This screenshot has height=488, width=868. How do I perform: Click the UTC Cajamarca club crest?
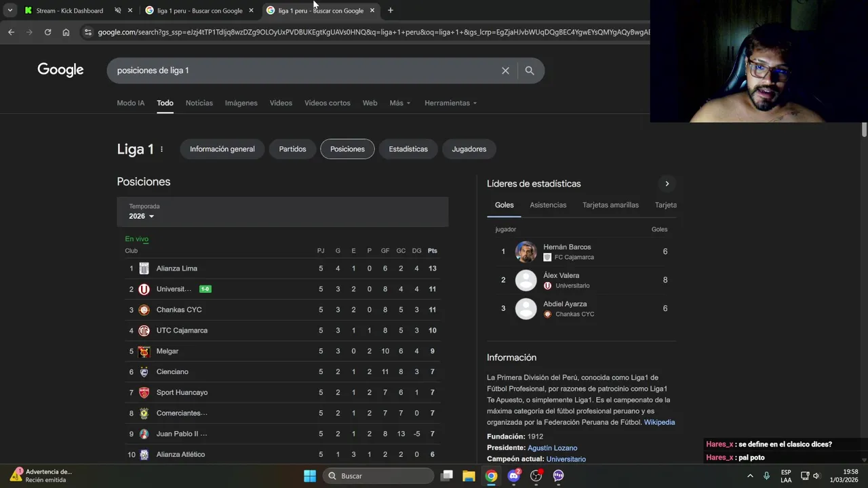144,331
